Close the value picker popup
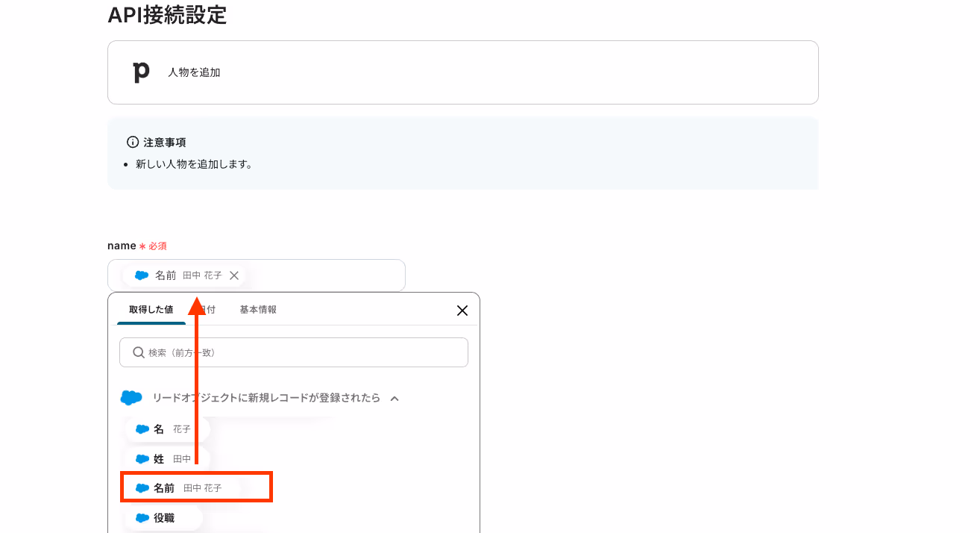This screenshot has height=533, width=980. tap(462, 311)
